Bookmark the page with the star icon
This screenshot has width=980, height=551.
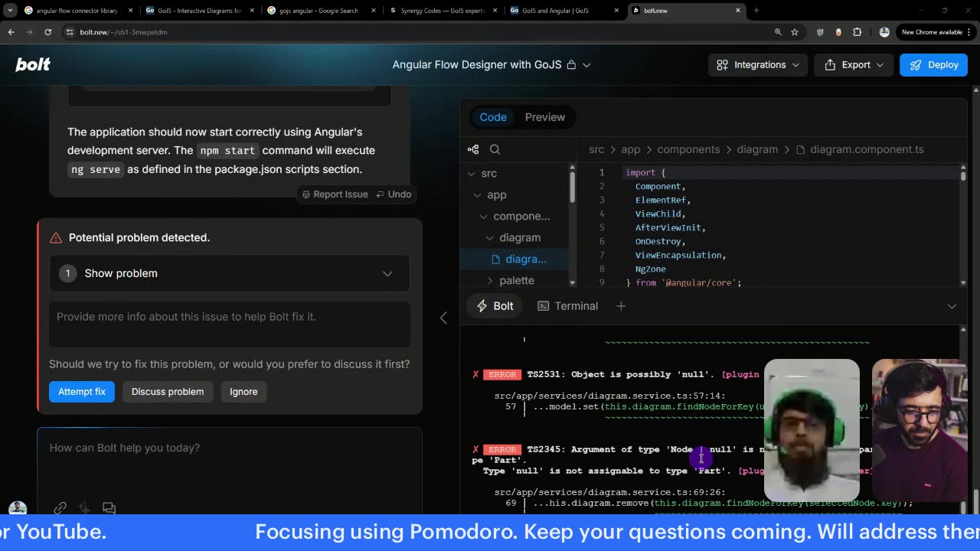[x=795, y=32]
